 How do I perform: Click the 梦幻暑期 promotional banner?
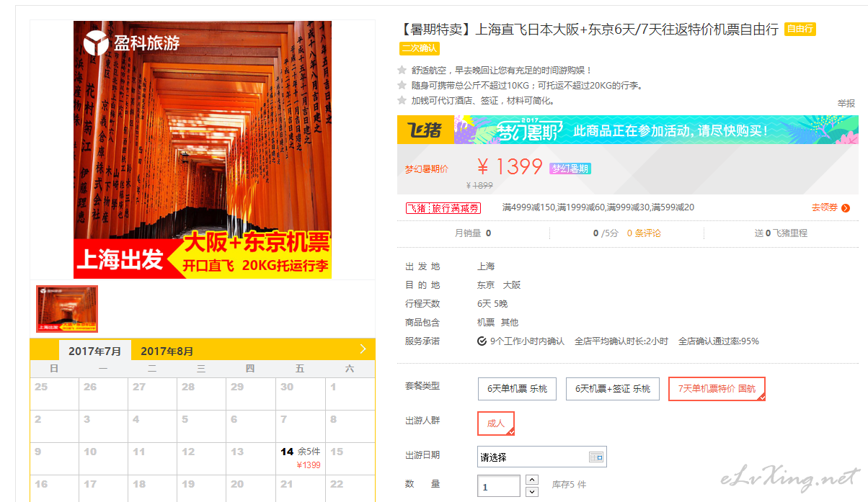(x=627, y=130)
